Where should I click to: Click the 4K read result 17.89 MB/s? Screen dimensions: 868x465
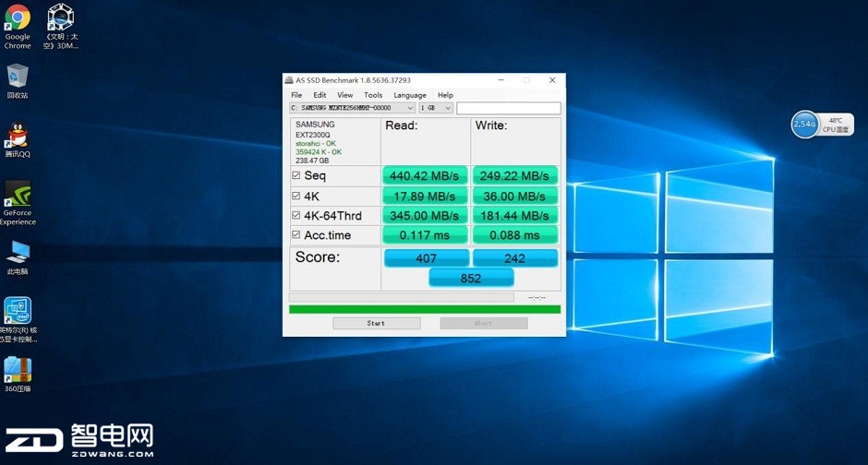point(425,197)
